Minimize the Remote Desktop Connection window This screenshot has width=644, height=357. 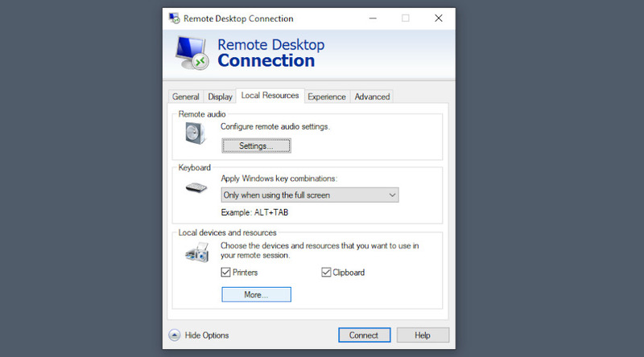coord(373,18)
